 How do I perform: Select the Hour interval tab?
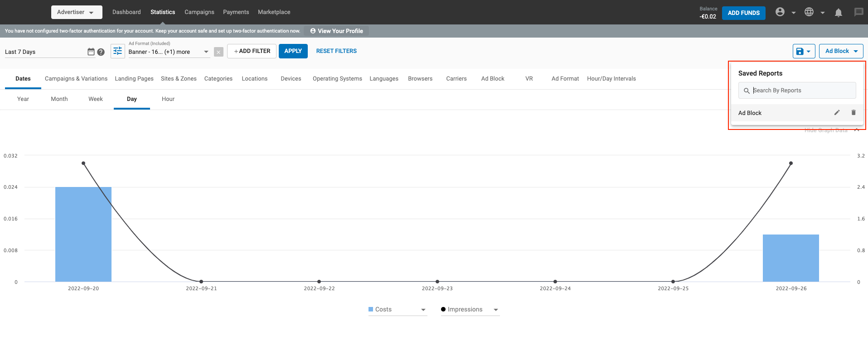click(168, 99)
